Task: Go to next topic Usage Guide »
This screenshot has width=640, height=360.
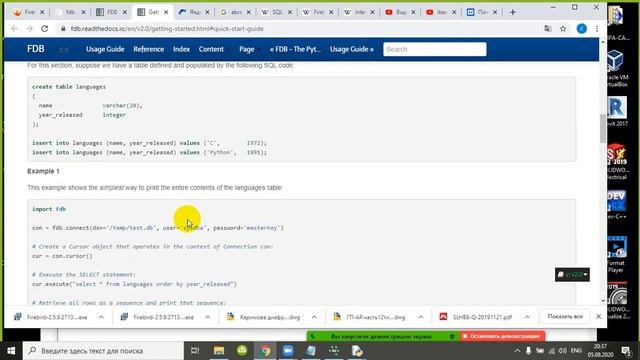Action: [x=352, y=49]
